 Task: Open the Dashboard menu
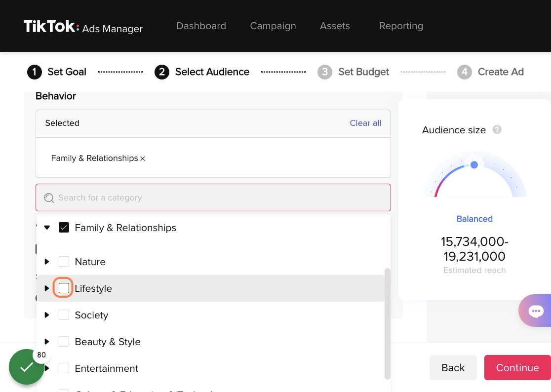[201, 26]
